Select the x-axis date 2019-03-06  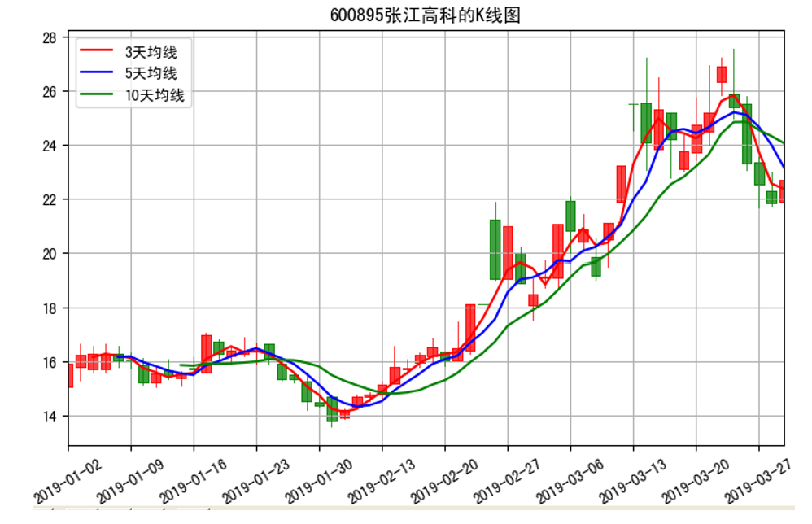(570, 481)
